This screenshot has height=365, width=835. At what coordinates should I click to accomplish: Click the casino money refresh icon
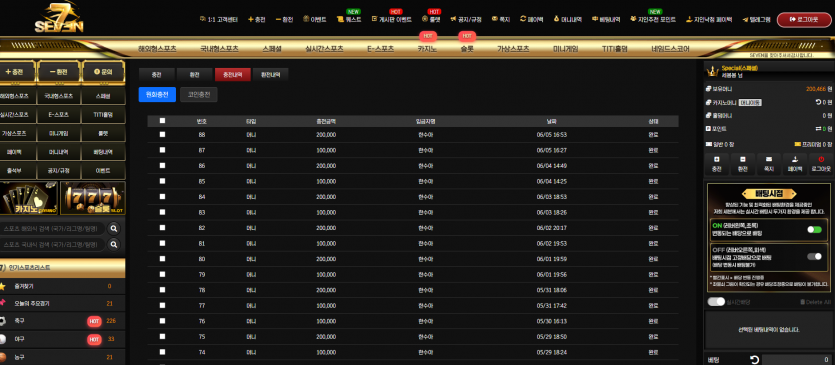click(x=818, y=102)
